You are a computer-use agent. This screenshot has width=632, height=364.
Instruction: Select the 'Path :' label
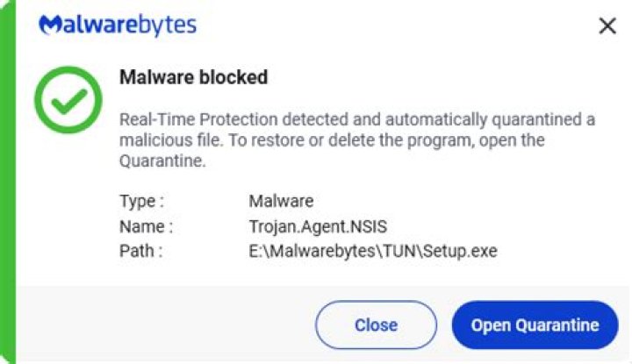pyautogui.click(x=141, y=252)
